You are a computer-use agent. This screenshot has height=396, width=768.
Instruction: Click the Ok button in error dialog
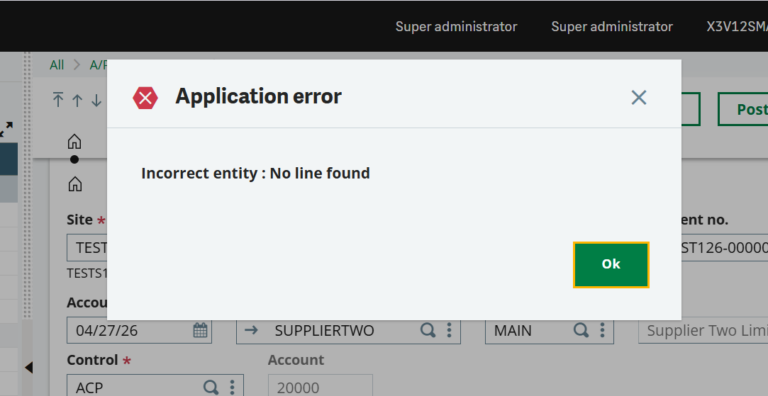click(x=611, y=265)
